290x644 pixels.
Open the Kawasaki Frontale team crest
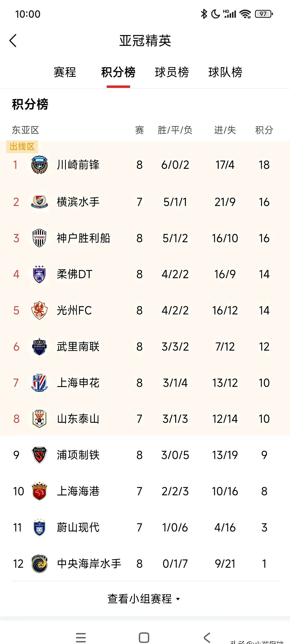click(x=39, y=165)
